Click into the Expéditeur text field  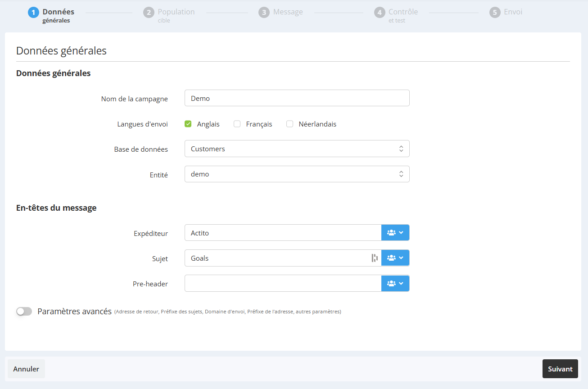pos(283,233)
